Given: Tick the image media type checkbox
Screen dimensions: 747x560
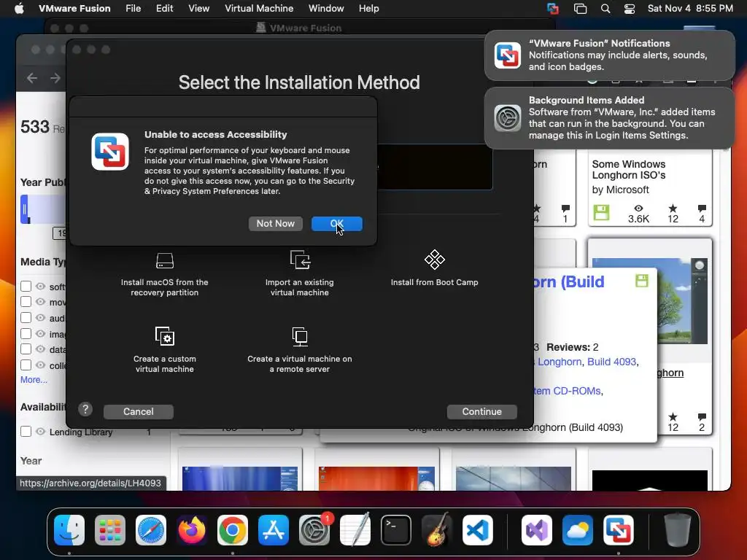Looking at the screenshot, I should tap(26, 333).
